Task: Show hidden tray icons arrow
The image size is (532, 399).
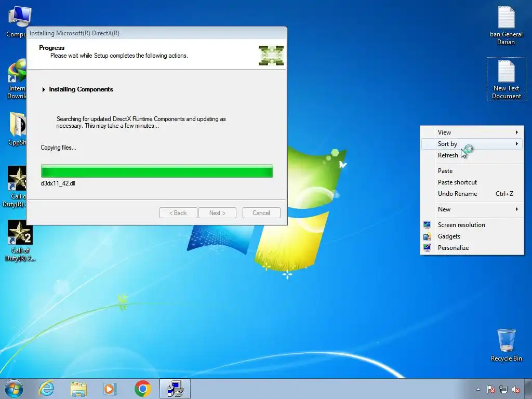Action: pyautogui.click(x=478, y=390)
